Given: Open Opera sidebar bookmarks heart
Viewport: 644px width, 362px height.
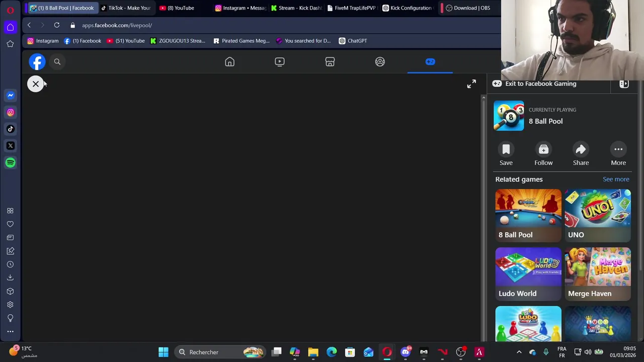Looking at the screenshot, I should point(10,224).
